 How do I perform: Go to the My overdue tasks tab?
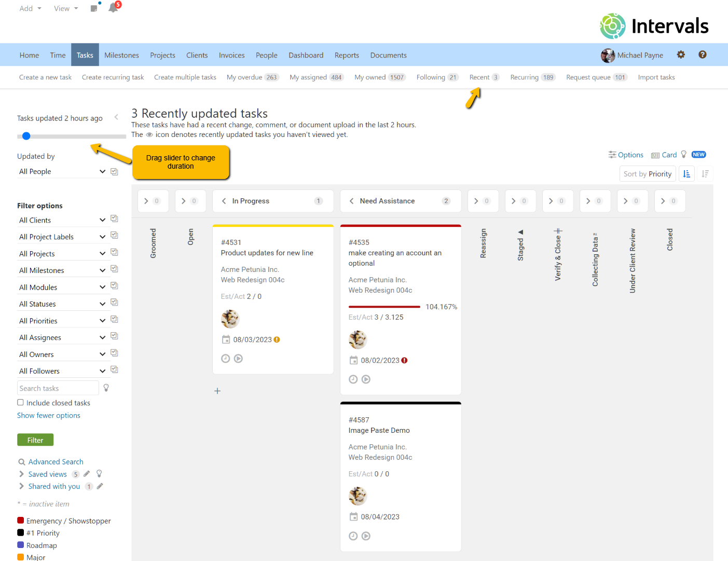click(252, 77)
